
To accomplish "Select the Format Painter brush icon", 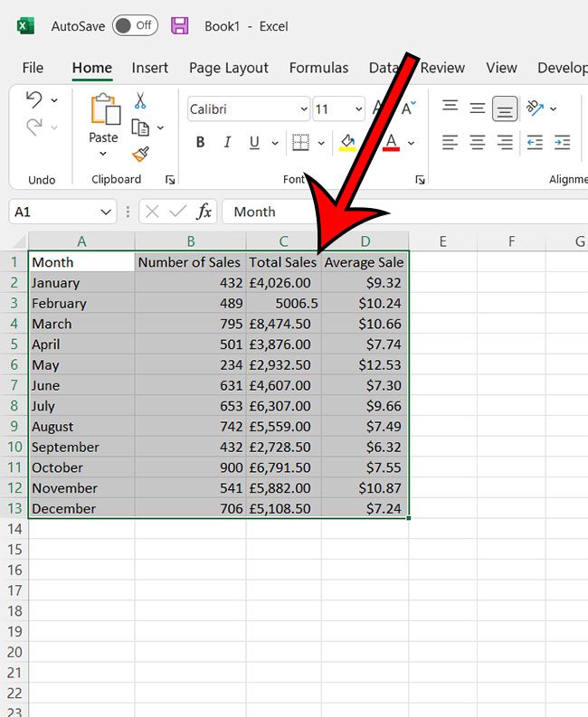I will coord(140,155).
